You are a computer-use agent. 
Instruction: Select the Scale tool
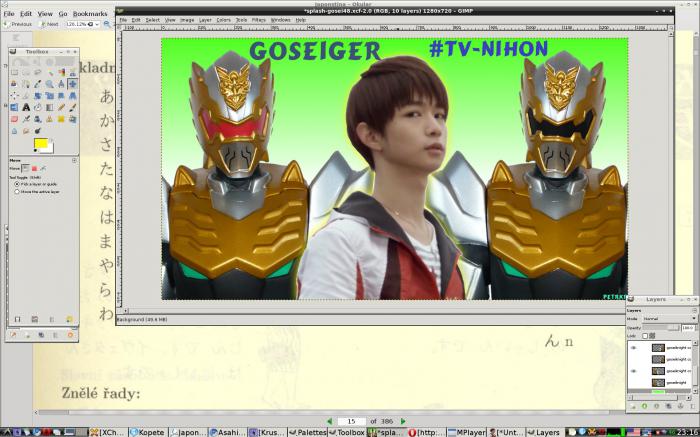(50, 96)
